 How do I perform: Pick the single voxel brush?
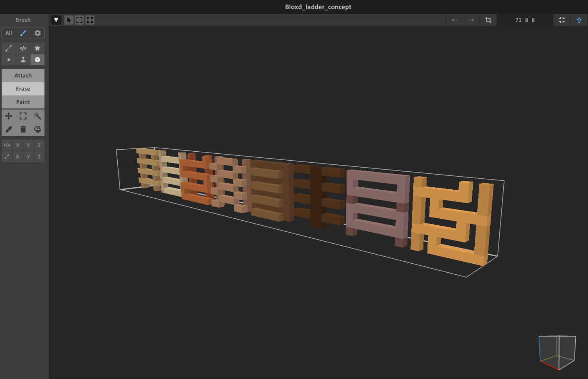tap(9, 60)
